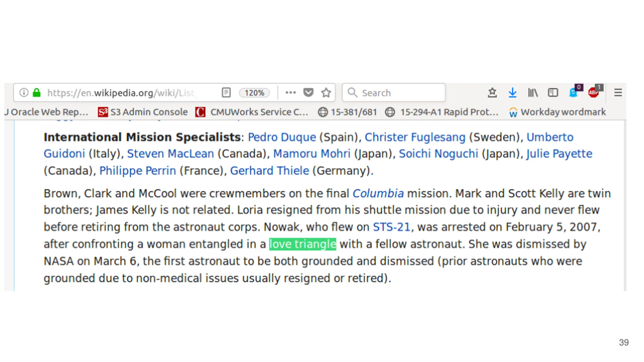Viewport: 644px width, 362px height.
Task: Open S3 Admin Console bookmark
Action: coord(143,112)
